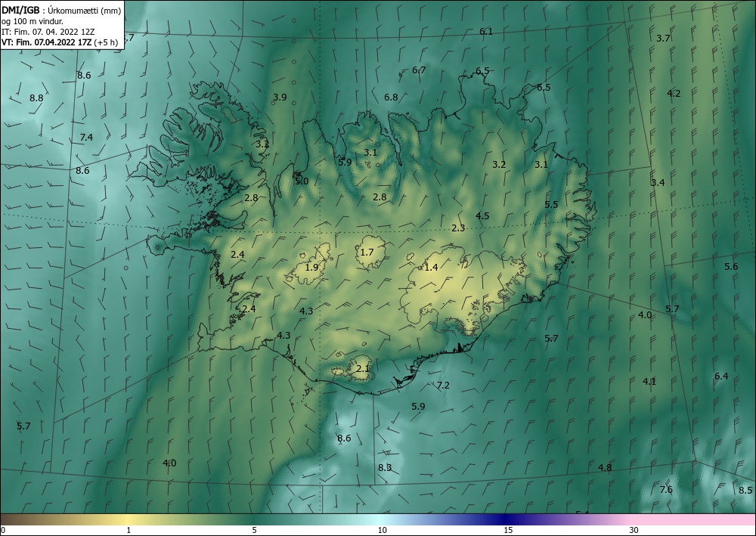The width and height of the screenshot is (756, 536).
Task: Click the 4.8 value label
Action: click(x=605, y=467)
